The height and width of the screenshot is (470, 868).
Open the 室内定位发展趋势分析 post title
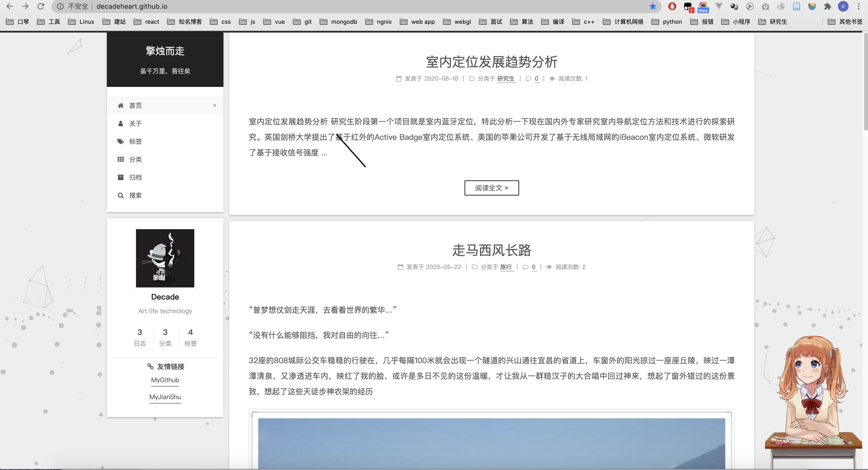[x=492, y=62]
